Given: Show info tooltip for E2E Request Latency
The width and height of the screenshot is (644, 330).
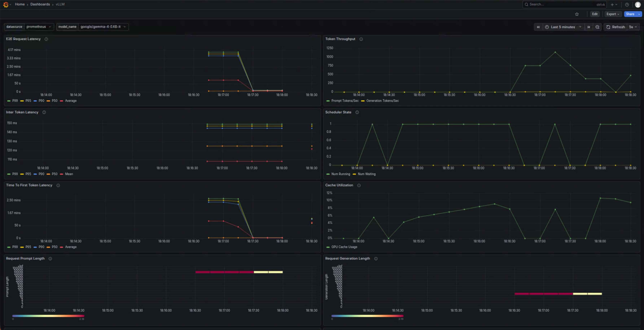Looking at the screenshot, I should point(46,39).
